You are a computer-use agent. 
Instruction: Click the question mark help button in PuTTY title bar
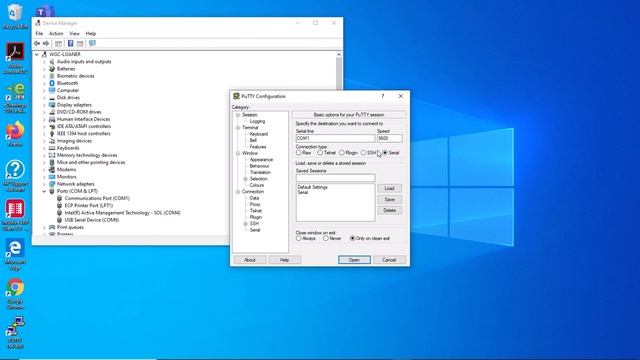382,96
